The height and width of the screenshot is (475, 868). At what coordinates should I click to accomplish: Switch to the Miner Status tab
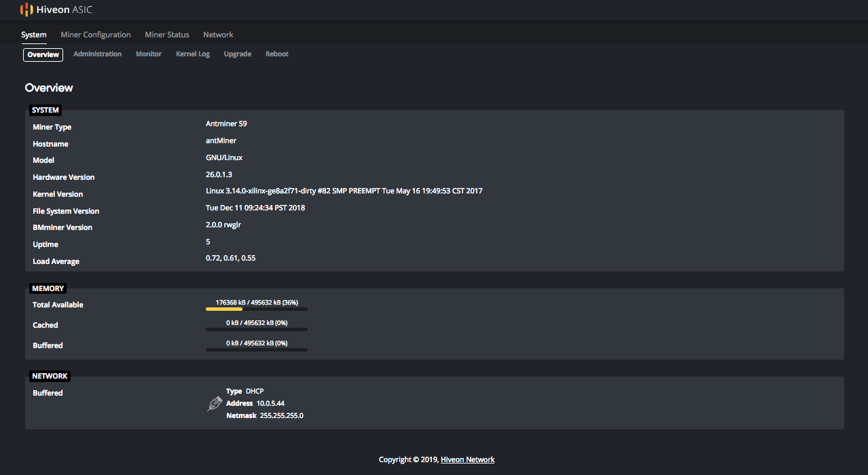pos(167,35)
